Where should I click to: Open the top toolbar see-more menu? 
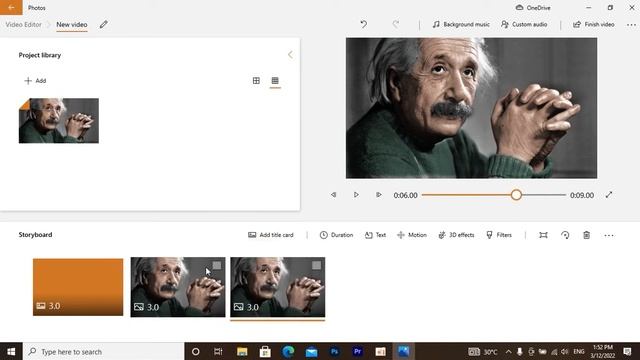pyautogui.click(x=631, y=25)
